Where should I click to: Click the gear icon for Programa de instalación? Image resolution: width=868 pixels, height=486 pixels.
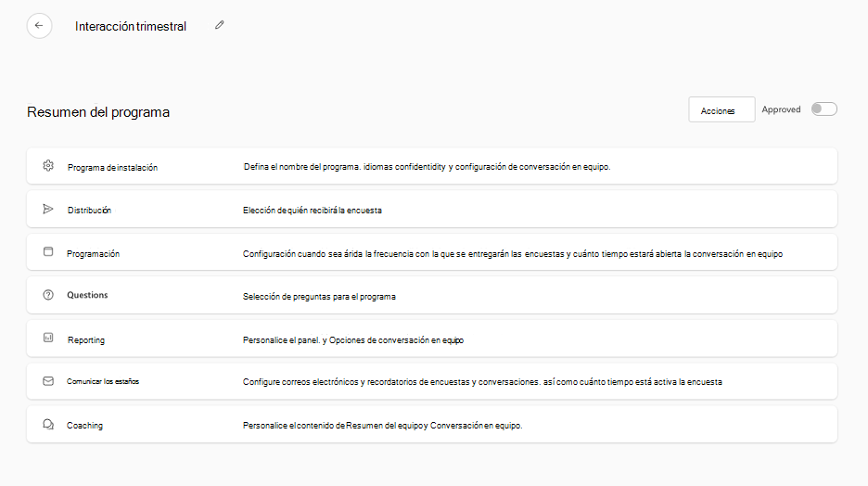click(48, 166)
